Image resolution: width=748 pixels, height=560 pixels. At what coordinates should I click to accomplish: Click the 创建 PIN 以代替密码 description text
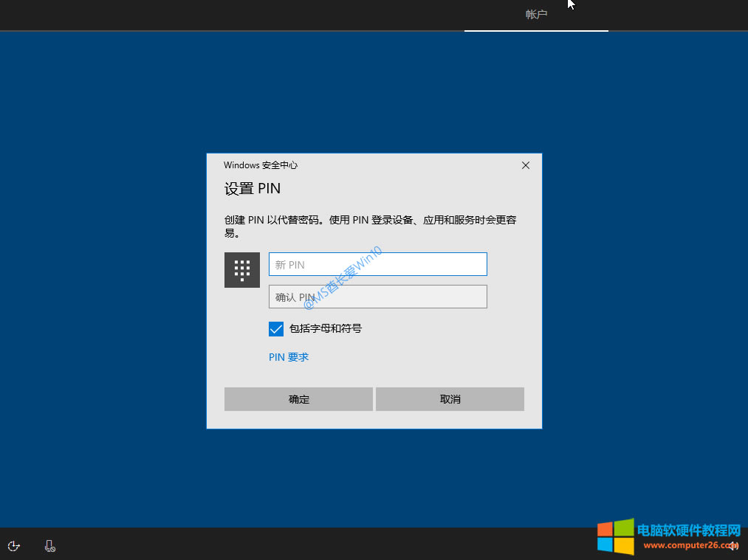click(370, 227)
